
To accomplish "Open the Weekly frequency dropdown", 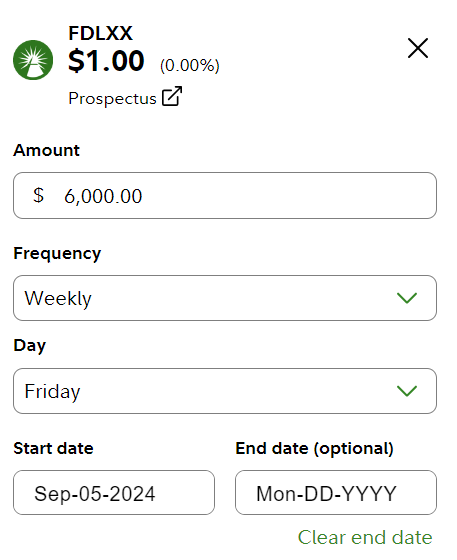I will pos(225,298).
